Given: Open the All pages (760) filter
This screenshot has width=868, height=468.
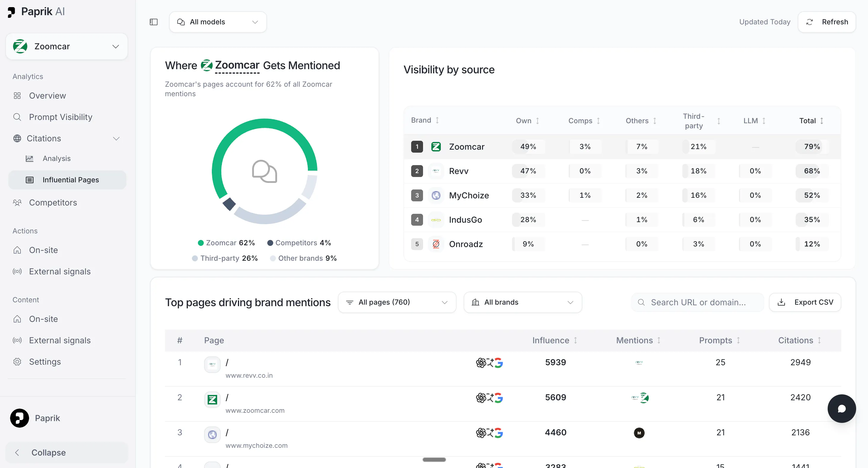Looking at the screenshot, I should pos(397,302).
